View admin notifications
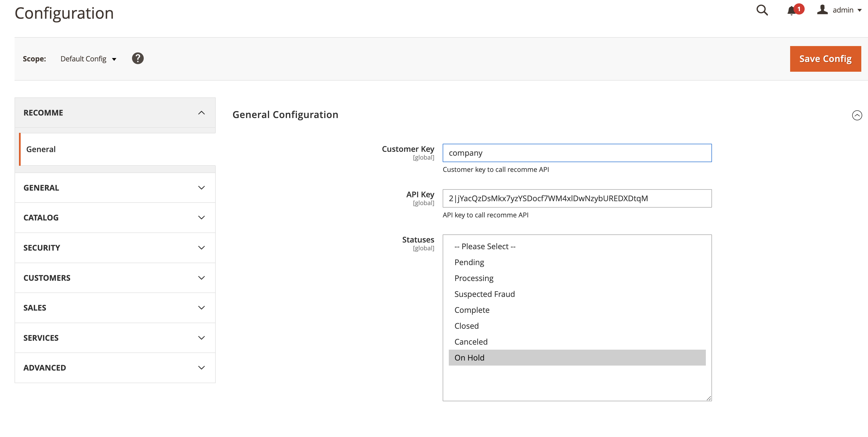The width and height of the screenshot is (868, 437). 792,10
